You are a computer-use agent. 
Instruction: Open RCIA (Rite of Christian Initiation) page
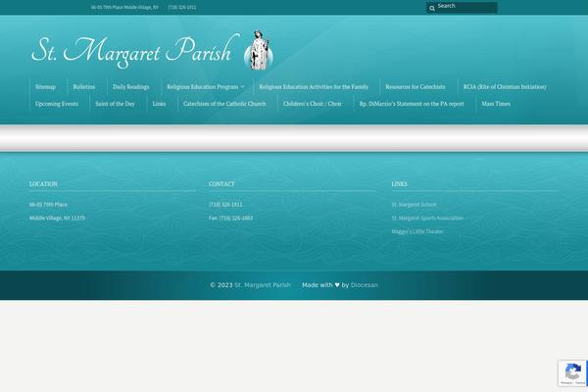505,87
